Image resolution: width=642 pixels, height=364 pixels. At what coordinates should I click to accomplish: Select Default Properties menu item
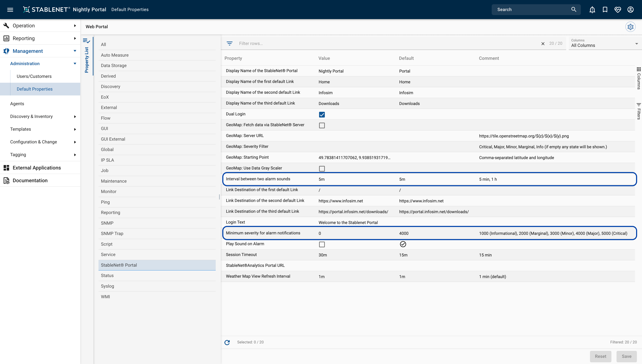(x=40, y=89)
